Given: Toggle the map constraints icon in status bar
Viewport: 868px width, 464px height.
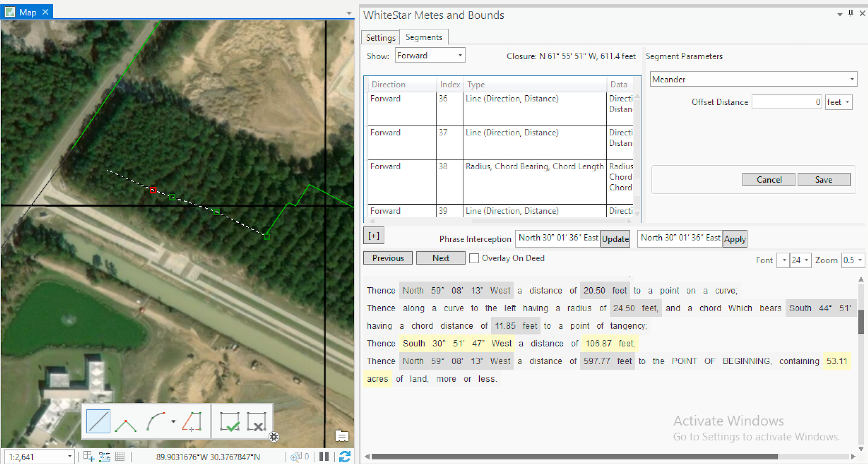Looking at the screenshot, I should [105, 457].
